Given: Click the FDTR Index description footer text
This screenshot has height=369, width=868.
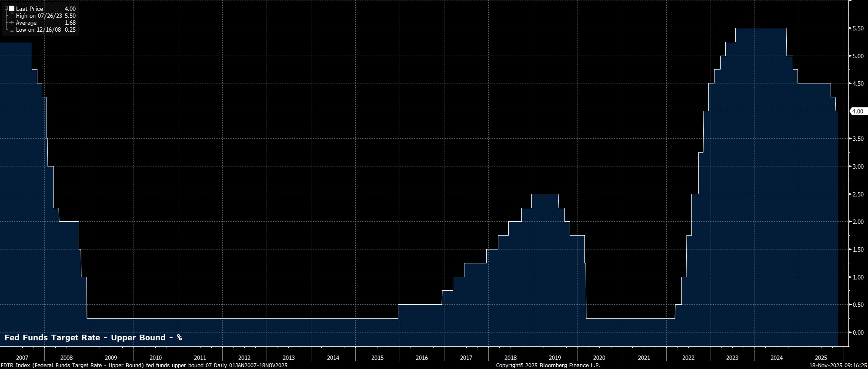Looking at the screenshot, I should coord(144,366).
